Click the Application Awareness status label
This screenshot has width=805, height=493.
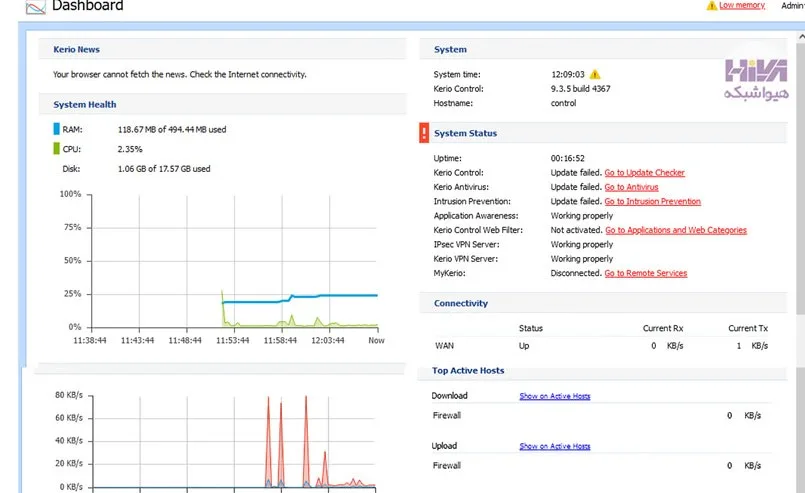475,216
